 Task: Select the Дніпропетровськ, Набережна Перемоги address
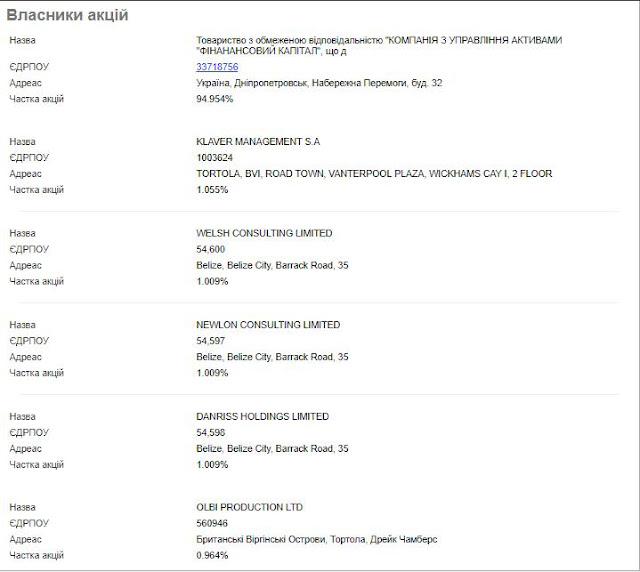point(319,83)
